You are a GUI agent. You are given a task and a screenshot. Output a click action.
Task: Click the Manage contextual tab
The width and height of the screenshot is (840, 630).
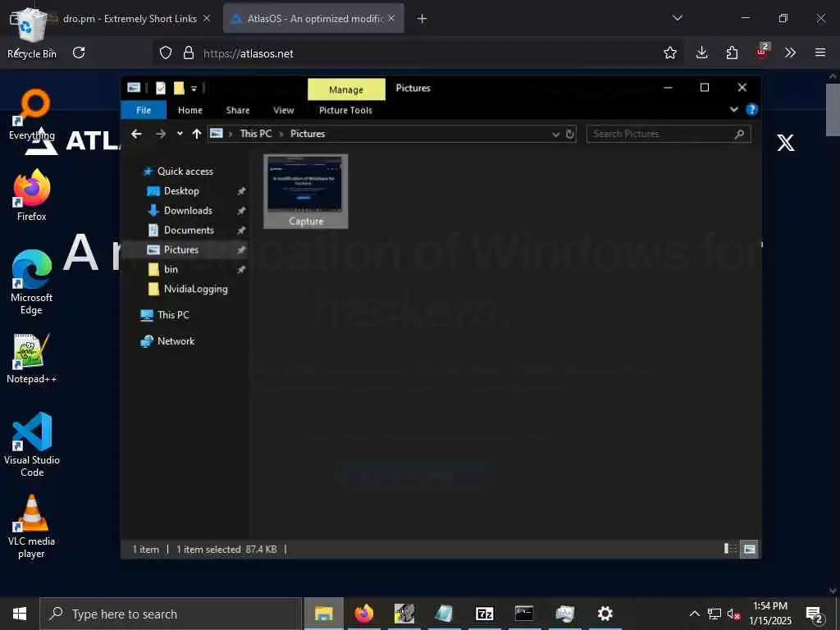click(x=346, y=89)
